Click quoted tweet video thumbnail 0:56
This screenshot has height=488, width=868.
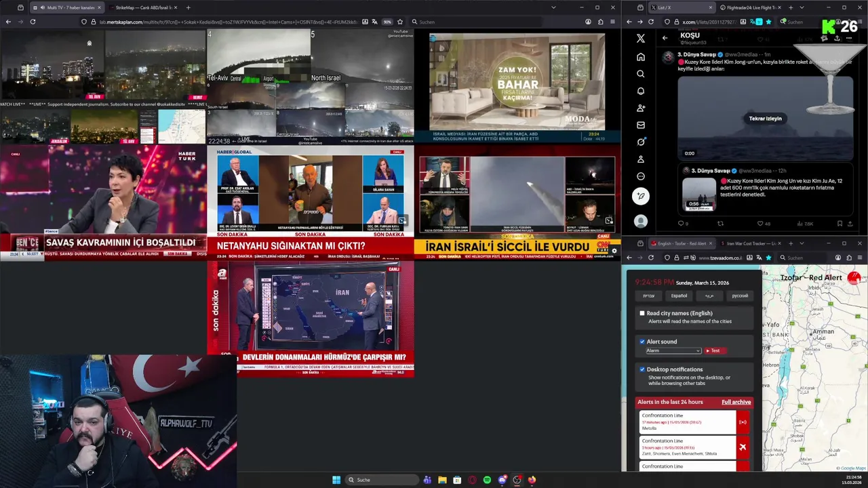699,194
